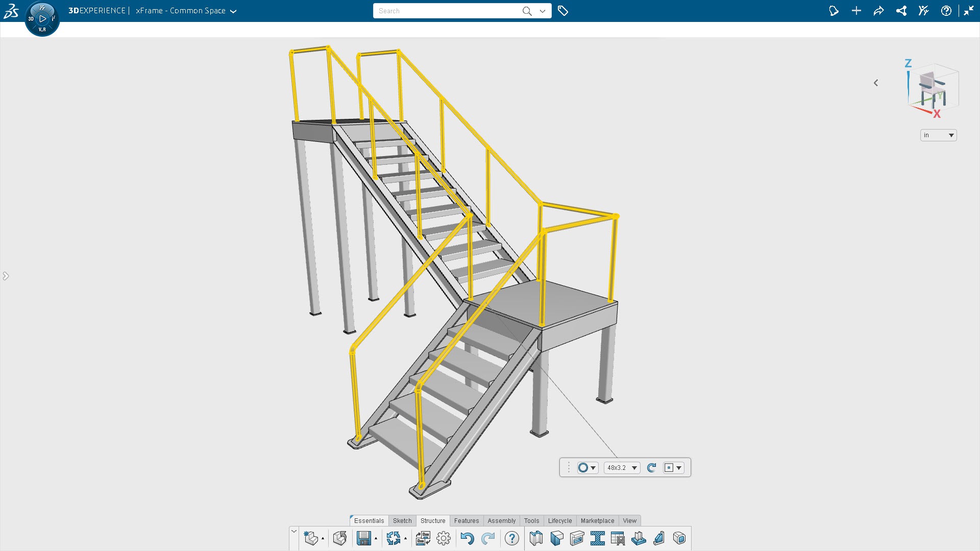Open the units dropdown showing 'in'

coord(938,135)
